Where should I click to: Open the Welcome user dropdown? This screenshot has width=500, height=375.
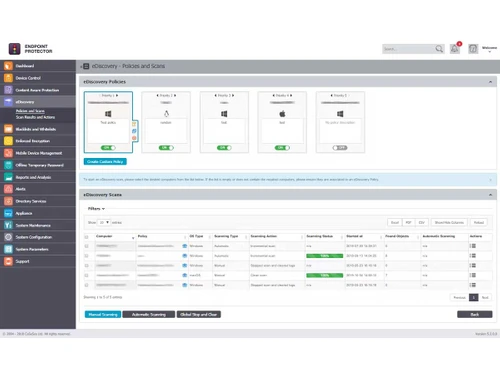pyautogui.click(x=489, y=49)
